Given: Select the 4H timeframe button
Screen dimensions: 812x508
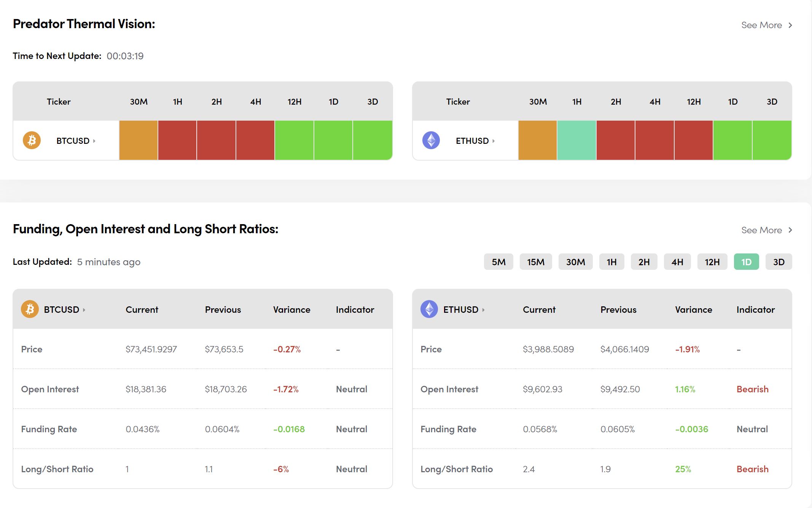Looking at the screenshot, I should [x=677, y=262].
